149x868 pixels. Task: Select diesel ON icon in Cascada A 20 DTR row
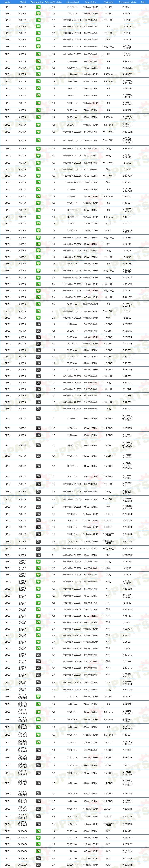coord(38,865)
